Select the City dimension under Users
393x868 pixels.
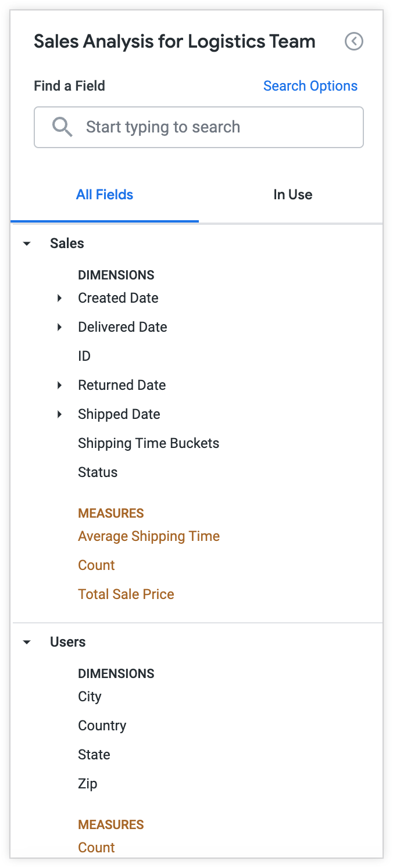90,696
